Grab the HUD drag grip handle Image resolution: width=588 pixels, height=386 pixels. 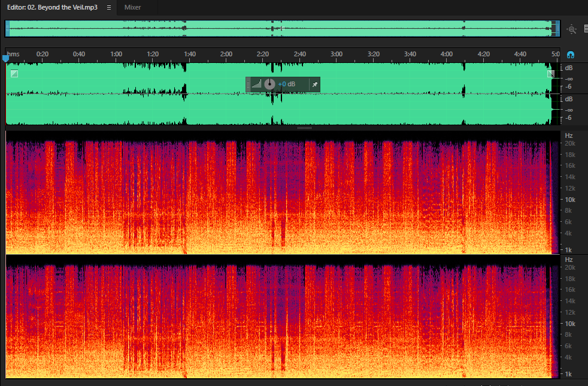248,85
